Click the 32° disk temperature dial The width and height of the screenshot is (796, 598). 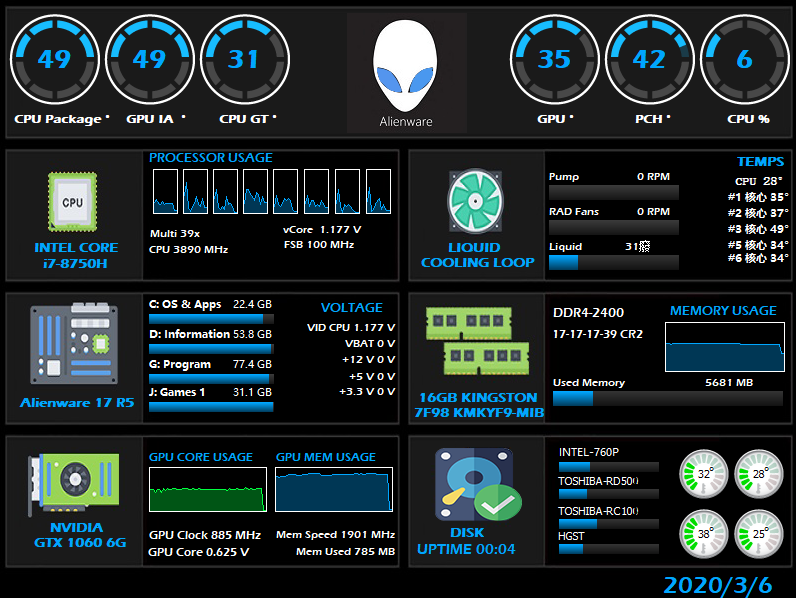click(x=706, y=473)
